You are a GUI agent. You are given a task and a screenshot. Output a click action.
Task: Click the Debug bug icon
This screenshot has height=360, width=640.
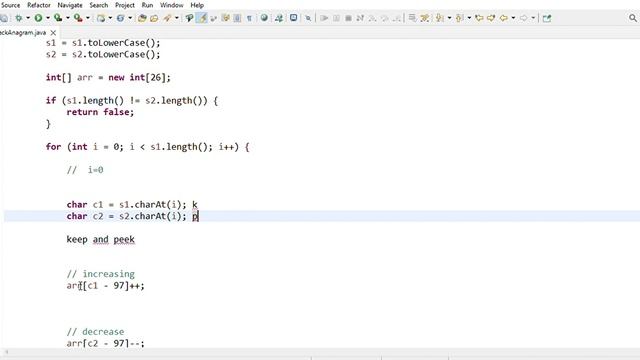[19, 18]
